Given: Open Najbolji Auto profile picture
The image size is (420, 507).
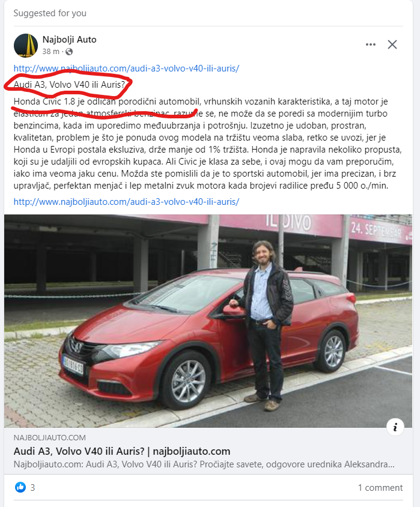Looking at the screenshot, I should (26, 46).
